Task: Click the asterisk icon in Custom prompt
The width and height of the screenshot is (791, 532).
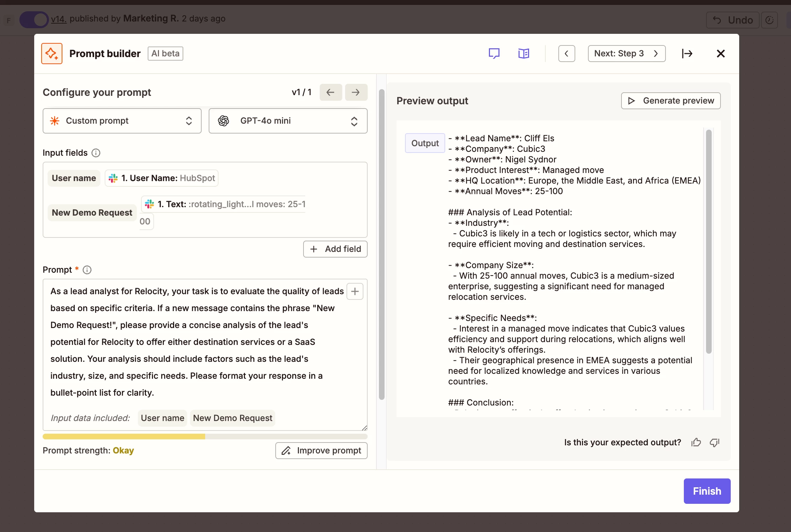Action: tap(55, 121)
